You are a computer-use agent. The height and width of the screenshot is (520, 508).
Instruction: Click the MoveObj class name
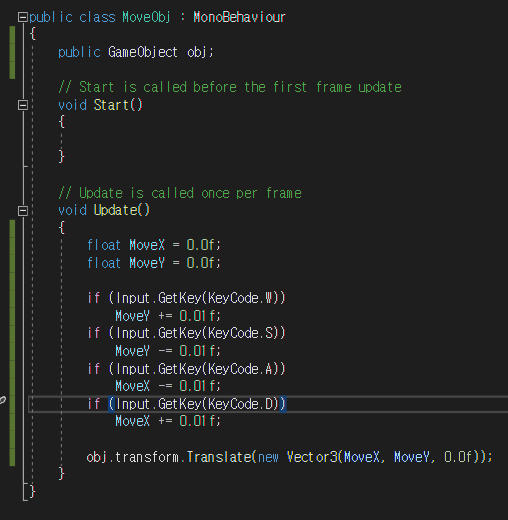[146, 17]
